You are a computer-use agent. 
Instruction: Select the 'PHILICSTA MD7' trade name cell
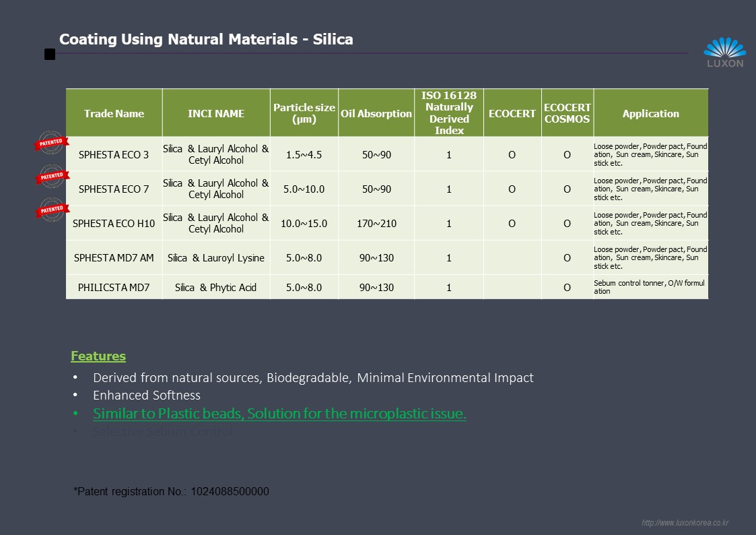tap(114, 287)
